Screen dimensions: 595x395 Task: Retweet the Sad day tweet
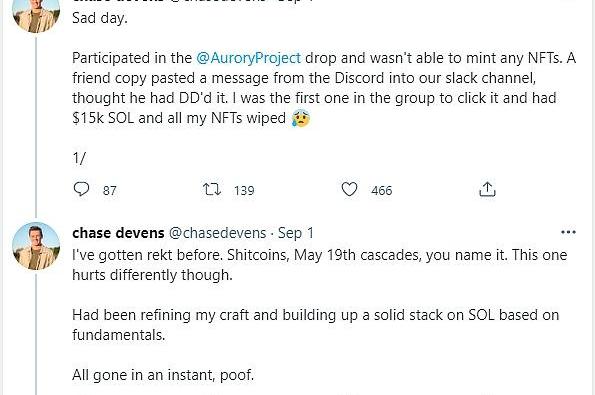tap(211, 189)
